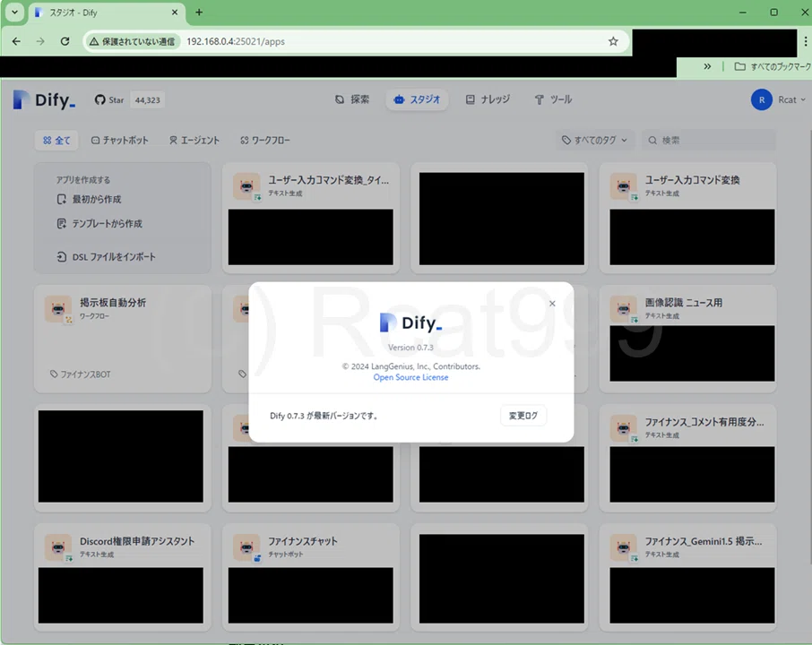
Task: Click 最初から作成 to create an app
Action: [89, 199]
